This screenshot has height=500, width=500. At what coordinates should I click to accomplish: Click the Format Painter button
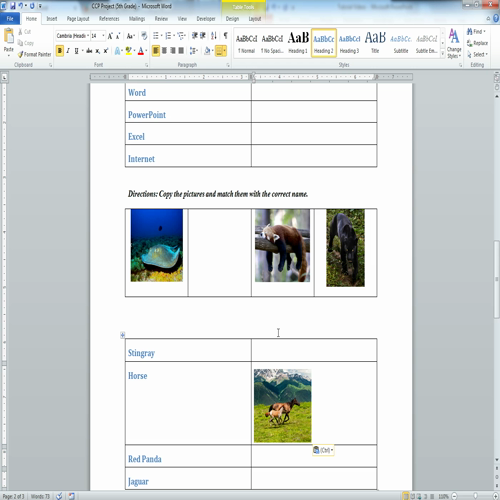pyautogui.click(x=34, y=54)
